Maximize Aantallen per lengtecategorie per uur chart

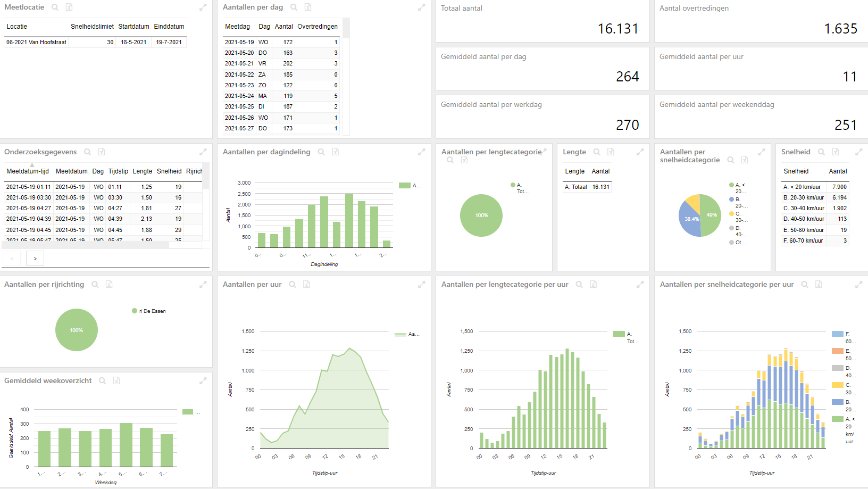point(640,285)
